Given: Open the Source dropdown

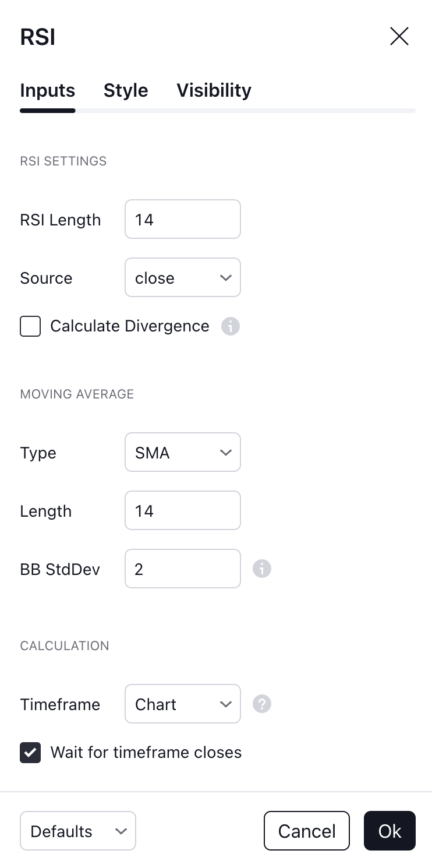Looking at the screenshot, I should coord(183,278).
